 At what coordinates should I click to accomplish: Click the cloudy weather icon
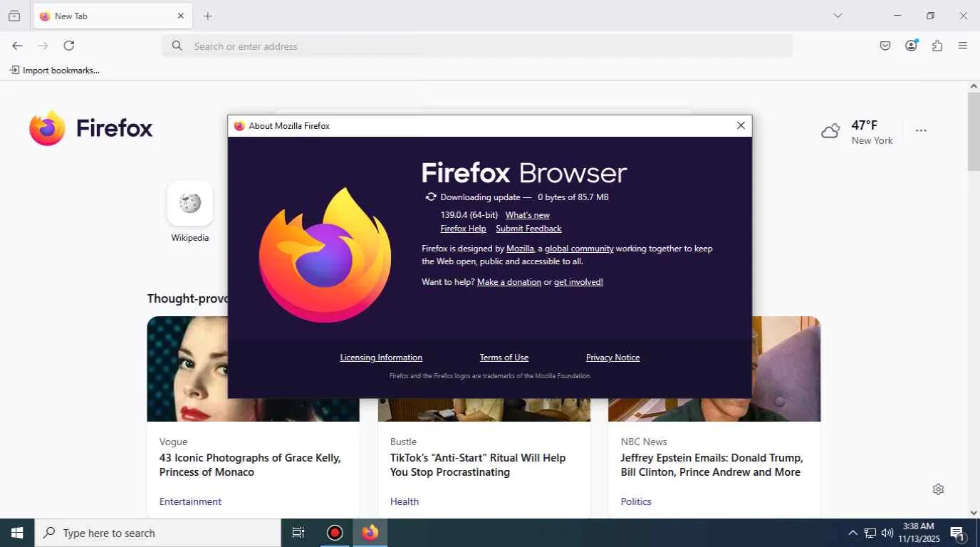coord(830,131)
